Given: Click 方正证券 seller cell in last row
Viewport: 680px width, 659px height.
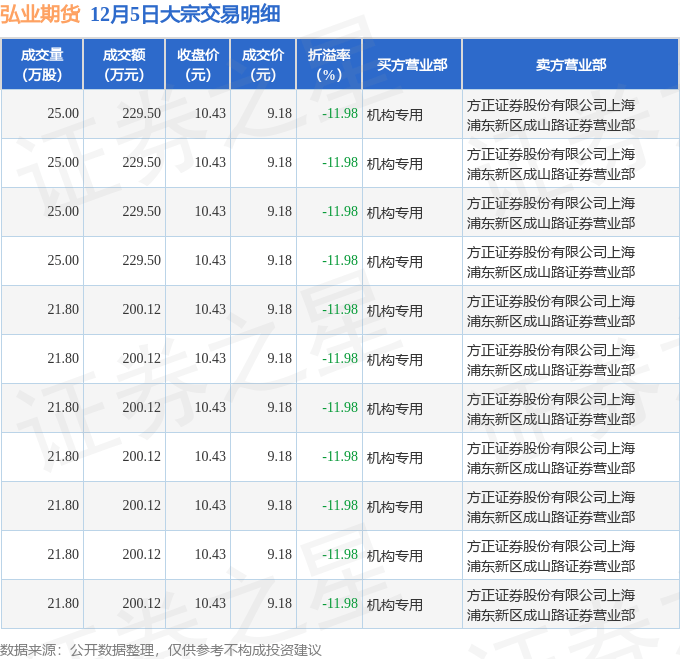Looking at the screenshot, I should pos(551,604).
